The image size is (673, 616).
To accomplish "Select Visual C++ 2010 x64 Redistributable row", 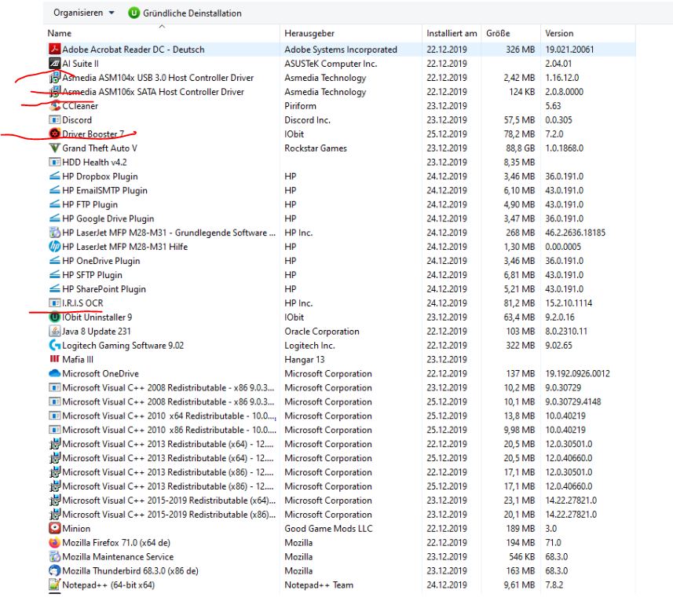I will pos(341,416).
